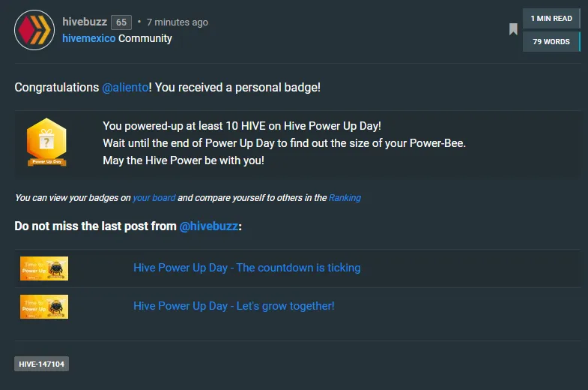Open the hivebuzz author name link
The height and width of the screenshot is (390, 588).
click(85, 22)
